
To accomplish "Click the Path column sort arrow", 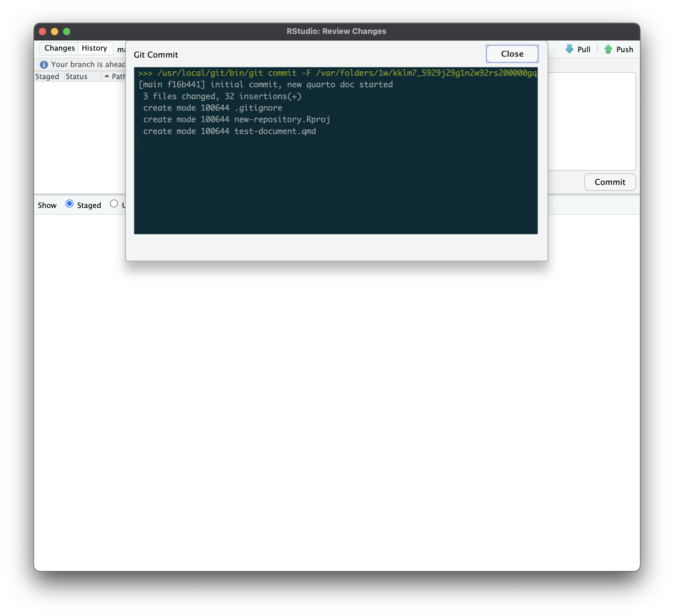I will point(107,76).
